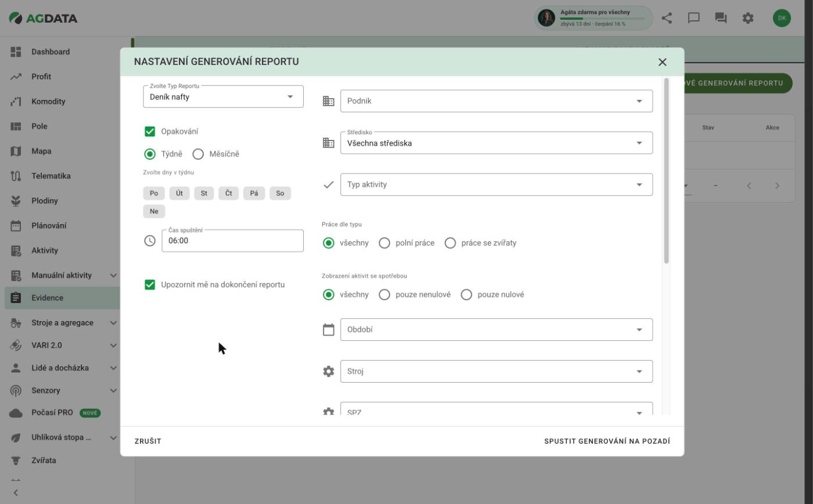Click the Čas spuštění time field
The image size is (813, 504).
(232, 240)
